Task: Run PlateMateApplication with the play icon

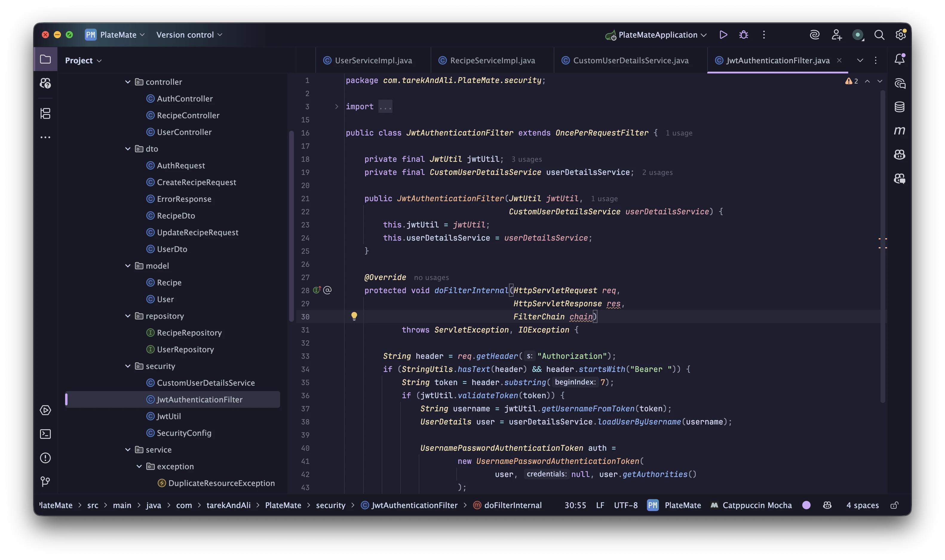Action: click(723, 35)
